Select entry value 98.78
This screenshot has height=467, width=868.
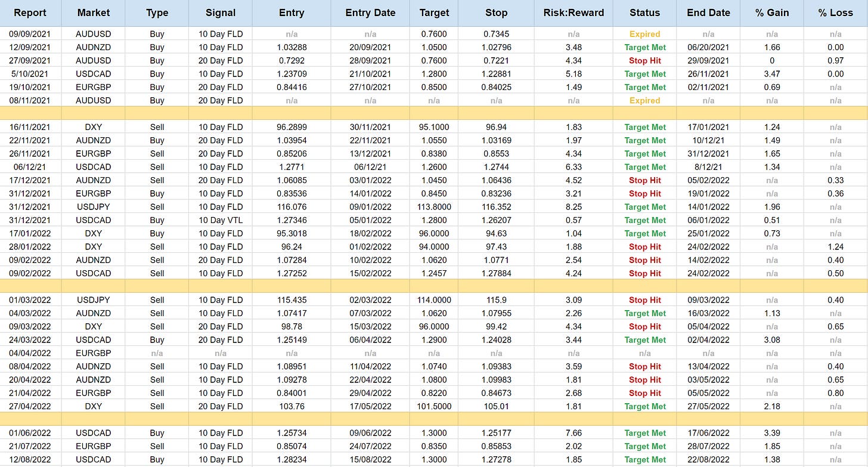click(x=292, y=326)
